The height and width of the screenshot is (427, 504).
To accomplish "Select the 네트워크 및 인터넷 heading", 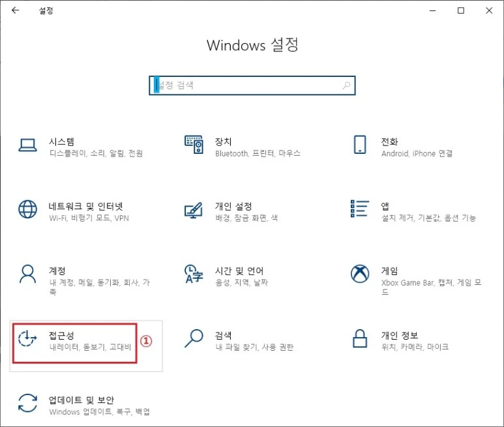I will point(86,206).
